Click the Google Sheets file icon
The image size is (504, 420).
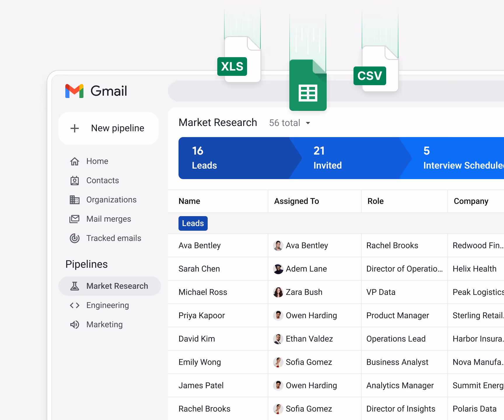pos(308,85)
